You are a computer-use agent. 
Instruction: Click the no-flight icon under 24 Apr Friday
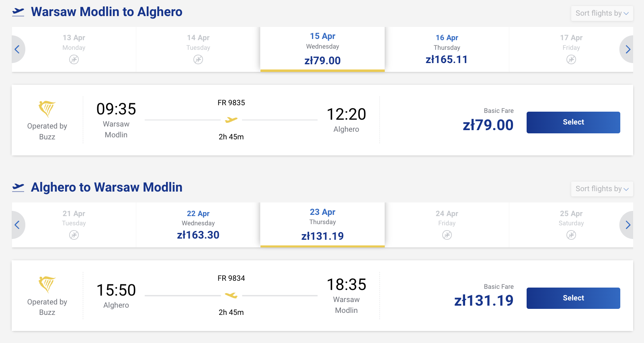(447, 235)
